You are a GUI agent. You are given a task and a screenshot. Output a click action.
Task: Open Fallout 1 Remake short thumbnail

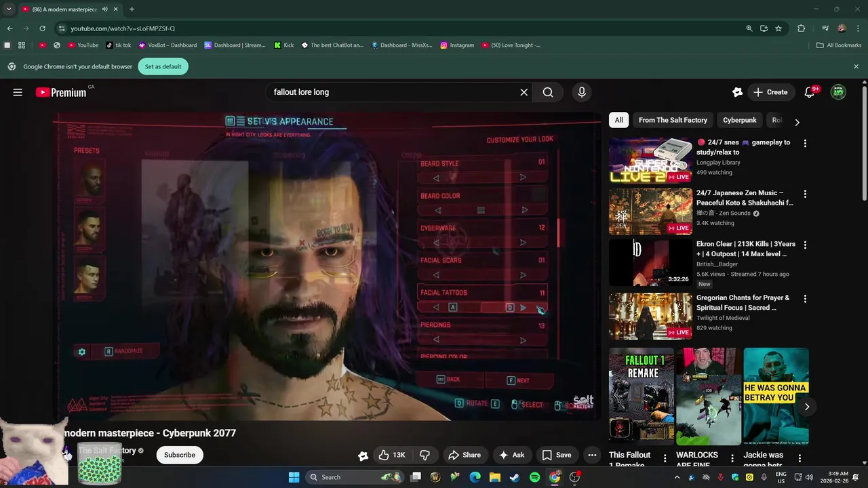point(641,396)
